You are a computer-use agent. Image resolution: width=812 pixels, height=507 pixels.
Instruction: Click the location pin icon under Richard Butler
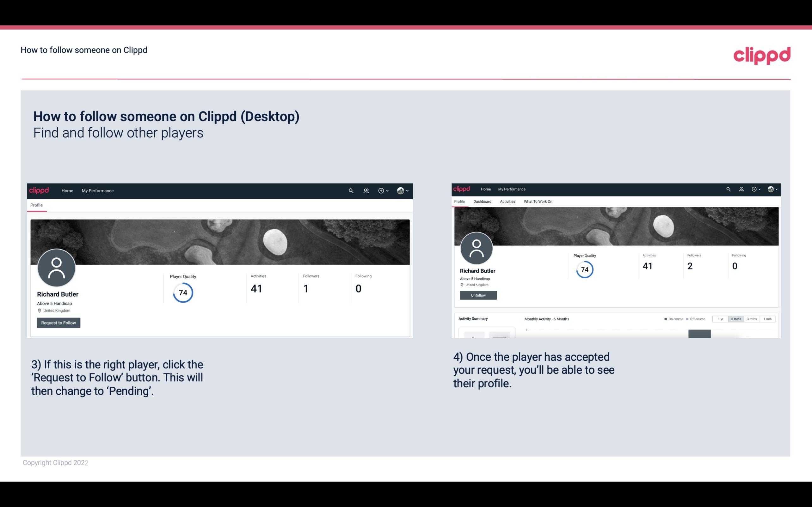(x=39, y=310)
